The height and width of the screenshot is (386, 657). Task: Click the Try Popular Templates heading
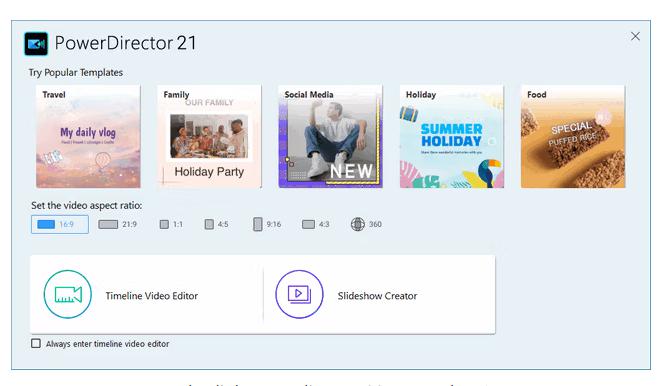(x=76, y=73)
